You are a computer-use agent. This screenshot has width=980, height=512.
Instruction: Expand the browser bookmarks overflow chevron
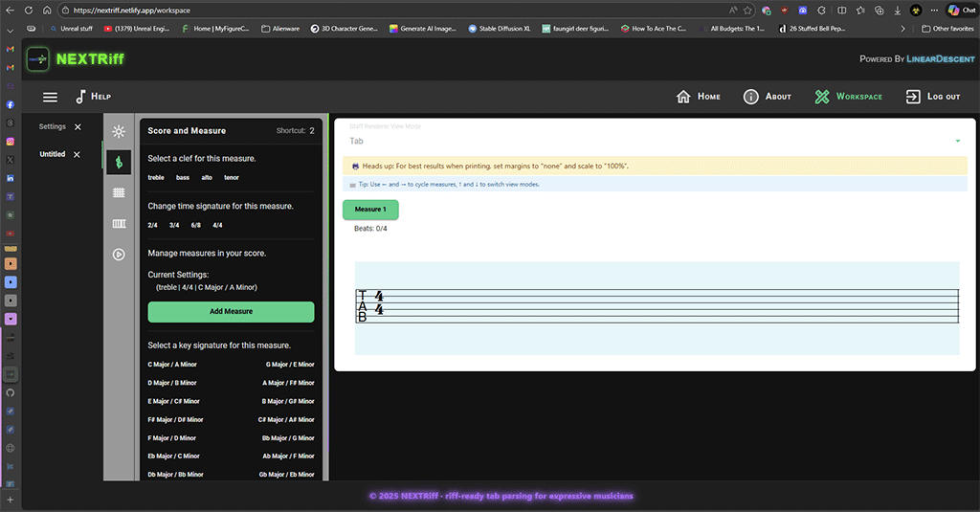(902, 29)
